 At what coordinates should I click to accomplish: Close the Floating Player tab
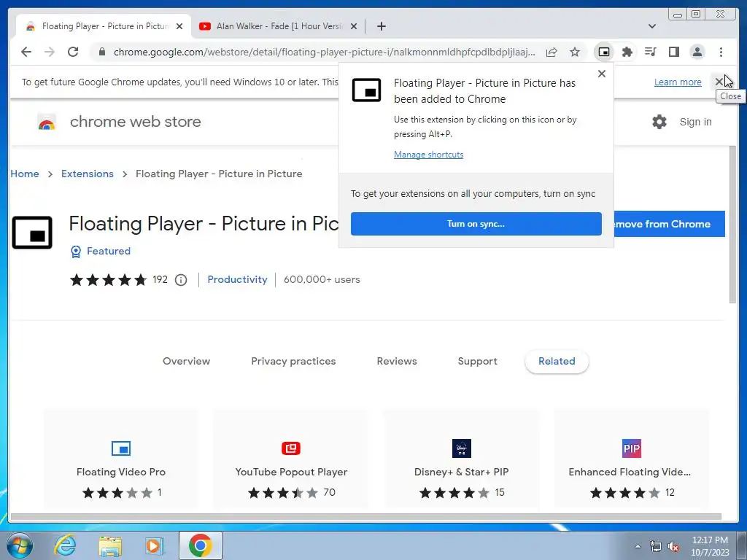179,26
